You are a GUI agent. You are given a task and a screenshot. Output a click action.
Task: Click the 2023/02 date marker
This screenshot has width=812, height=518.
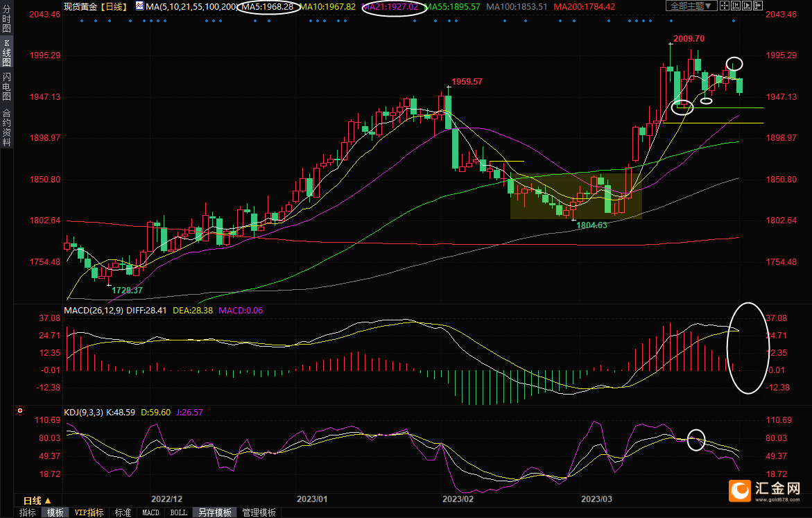tap(458, 499)
